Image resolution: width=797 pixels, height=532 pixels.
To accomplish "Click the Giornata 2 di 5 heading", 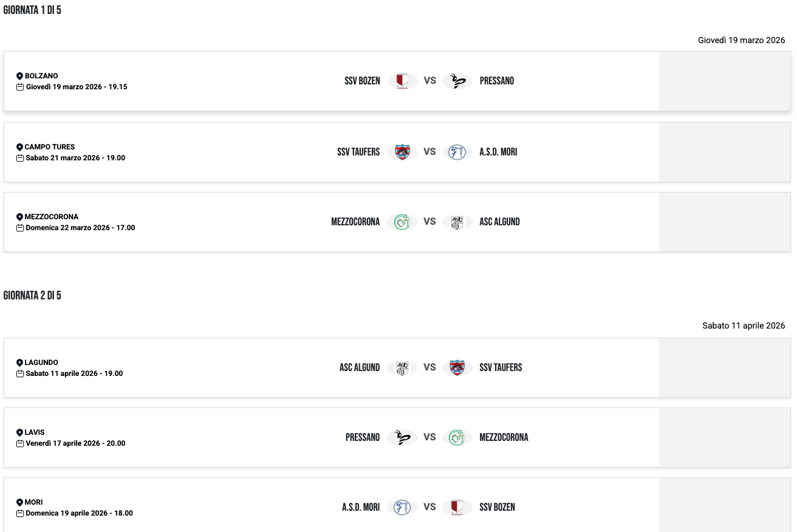I will point(32,296).
